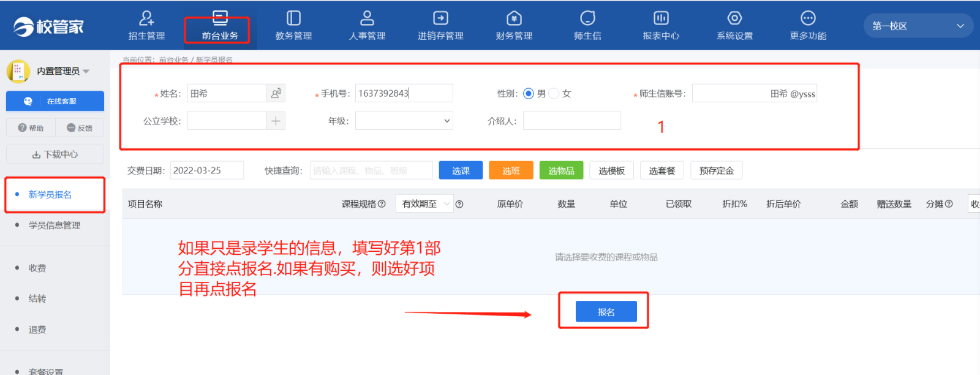The width and height of the screenshot is (980, 375).
Task: Click 金额 column header
Action: tap(849, 204)
